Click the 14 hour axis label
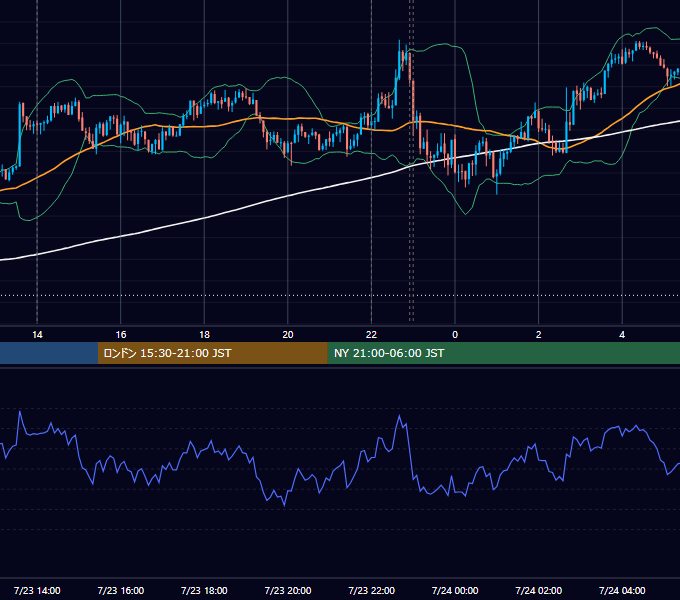The height and width of the screenshot is (600, 680). point(37,334)
